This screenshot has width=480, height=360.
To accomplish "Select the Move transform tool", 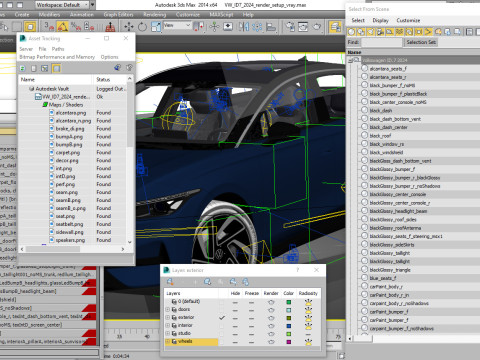I will coord(129,27).
